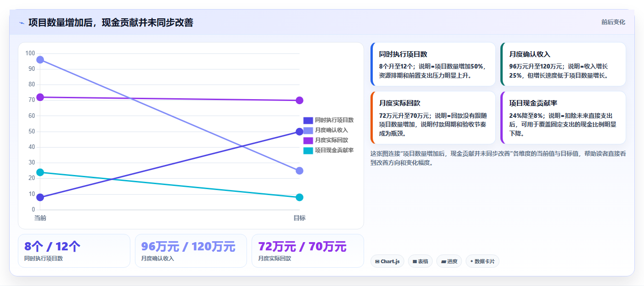Click the chart description paragraph starting 这张图连接
The height and width of the screenshot is (286, 644).
coord(498,158)
